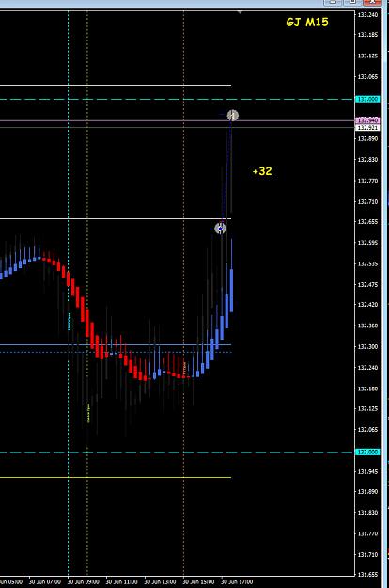Screen dimensions: 389x588
Task: Click the 131.770 price on the scale
Action: click(367, 533)
